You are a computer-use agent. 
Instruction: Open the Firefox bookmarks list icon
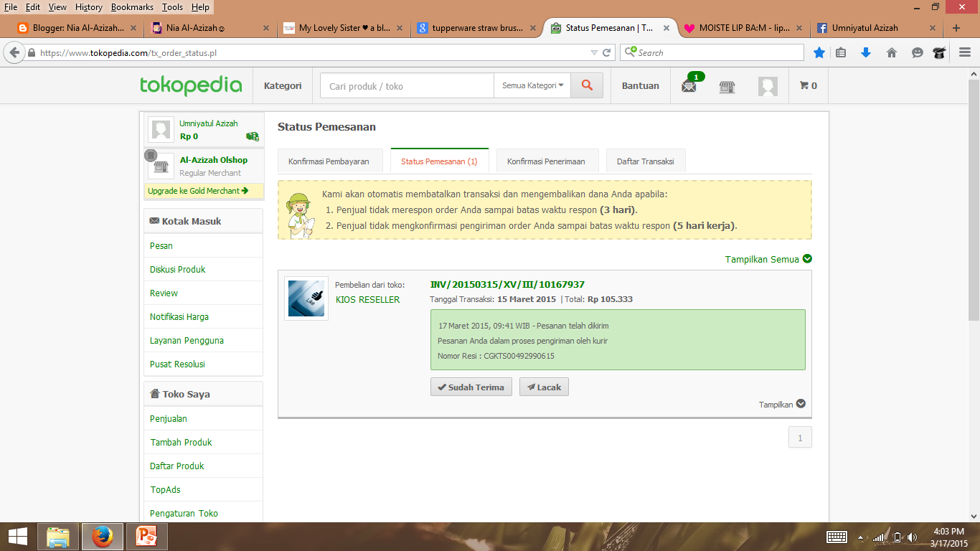click(x=842, y=52)
